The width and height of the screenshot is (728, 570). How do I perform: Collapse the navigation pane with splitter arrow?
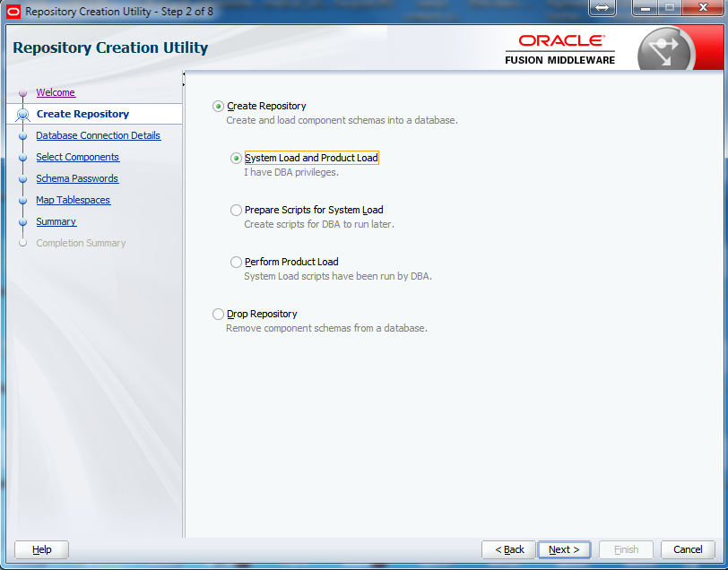[x=184, y=73]
